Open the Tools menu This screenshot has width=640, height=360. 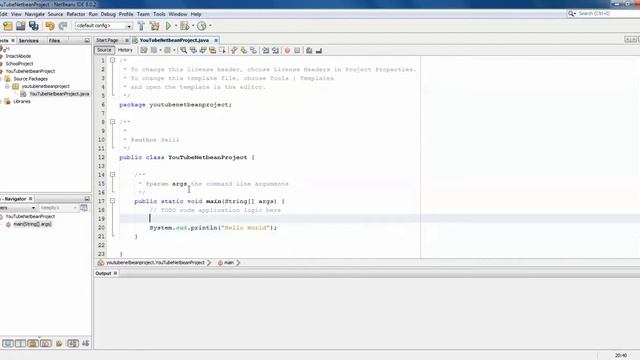(159, 14)
